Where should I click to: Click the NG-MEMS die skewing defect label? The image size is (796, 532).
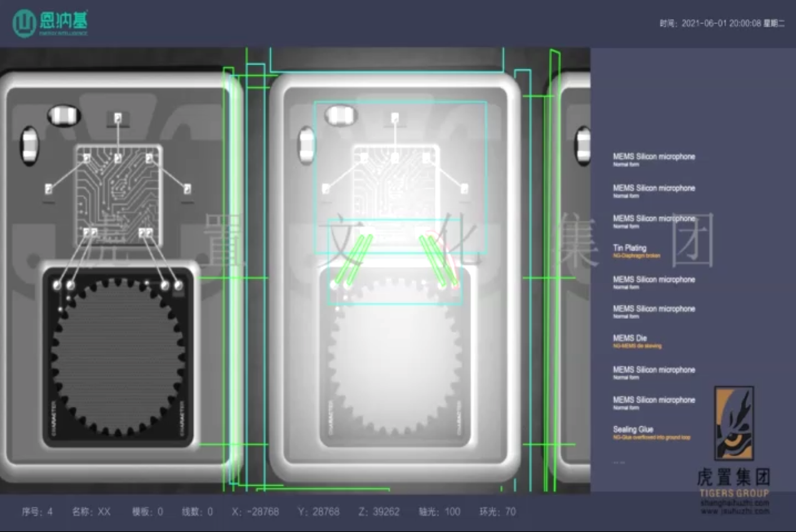pyautogui.click(x=637, y=346)
